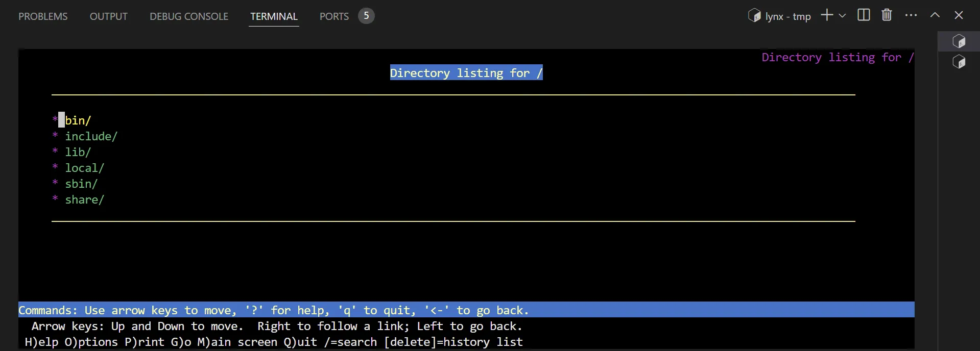Open the share/ directory link
Viewport: 980px width, 351px height.
84,199
